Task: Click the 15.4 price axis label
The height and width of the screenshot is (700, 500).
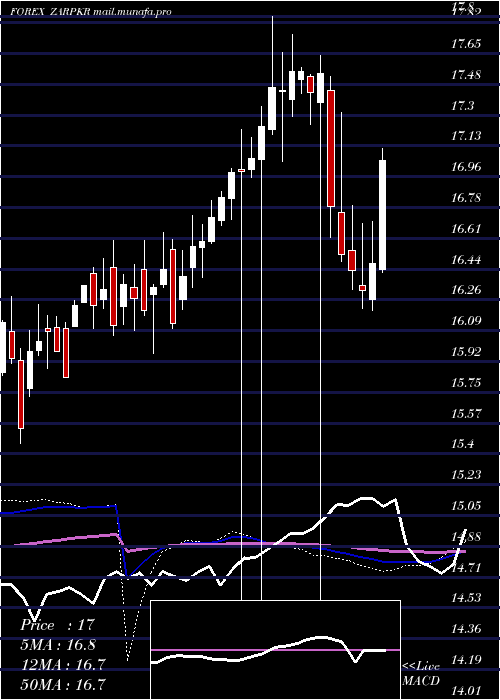Action: (462, 444)
